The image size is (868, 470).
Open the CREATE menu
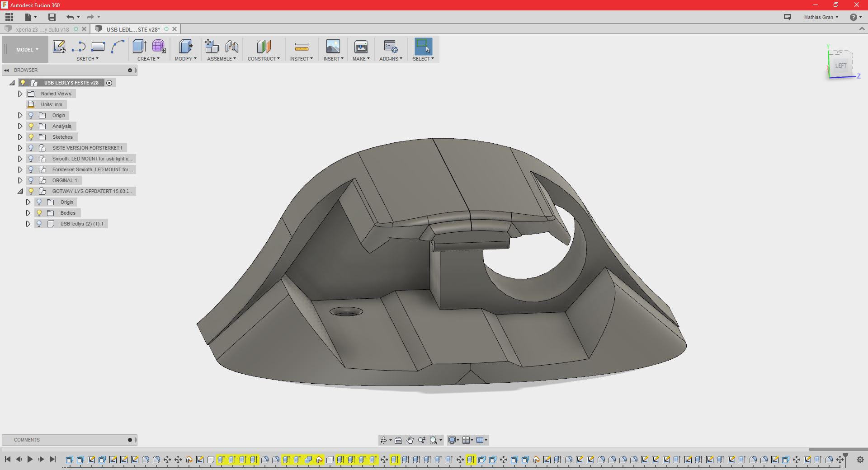(x=148, y=59)
